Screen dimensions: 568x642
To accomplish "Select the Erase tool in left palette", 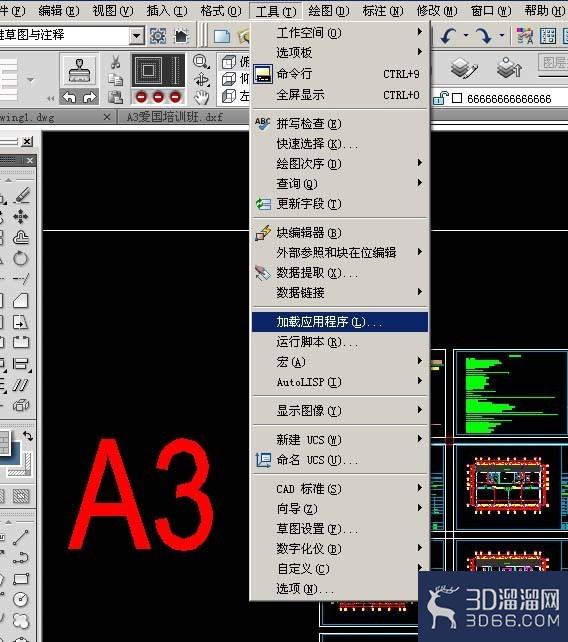I will click(x=21, y=195).
